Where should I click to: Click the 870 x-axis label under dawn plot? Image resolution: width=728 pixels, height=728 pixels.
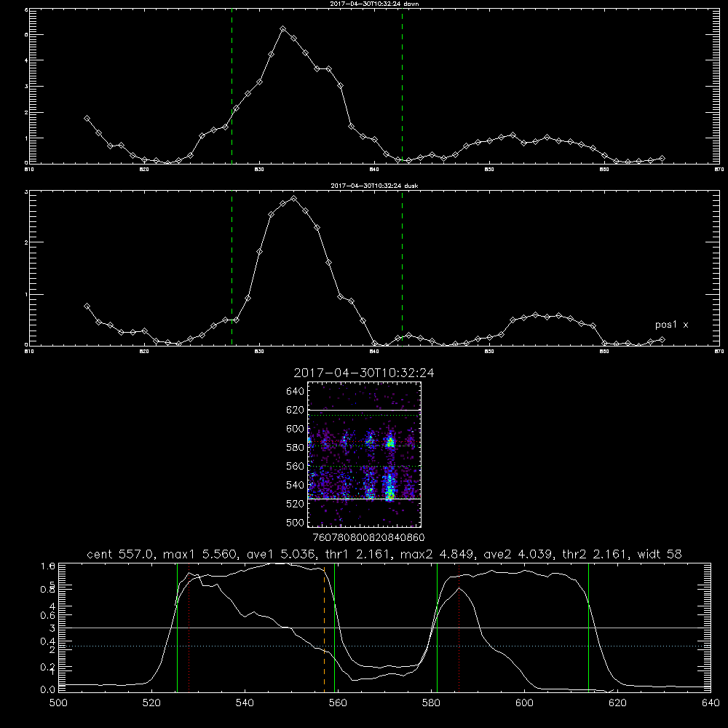719,170
